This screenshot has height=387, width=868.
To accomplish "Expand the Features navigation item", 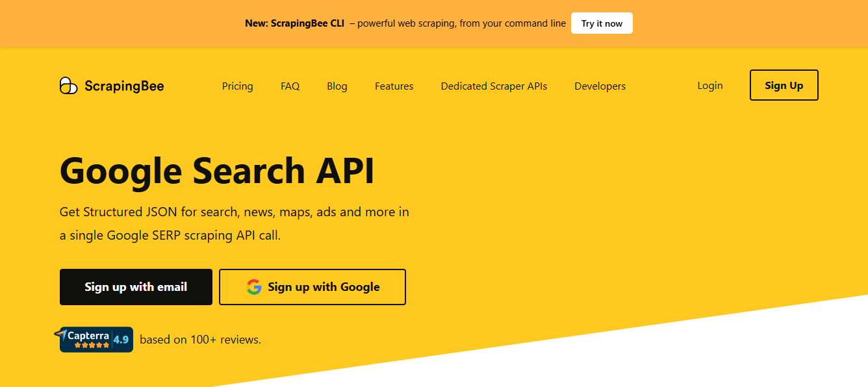I will click(394, 86).
